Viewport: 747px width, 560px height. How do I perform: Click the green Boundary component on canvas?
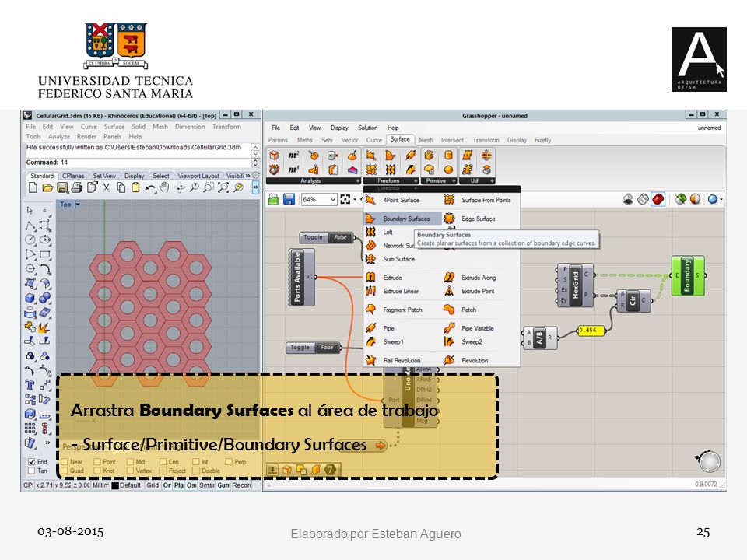pyautogui.click(x=688, y=275)
